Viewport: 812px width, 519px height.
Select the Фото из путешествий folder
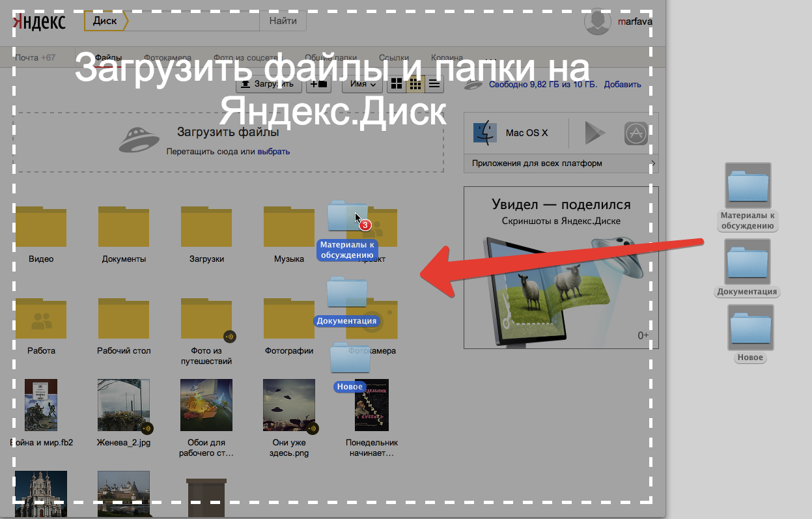[206, 318]
